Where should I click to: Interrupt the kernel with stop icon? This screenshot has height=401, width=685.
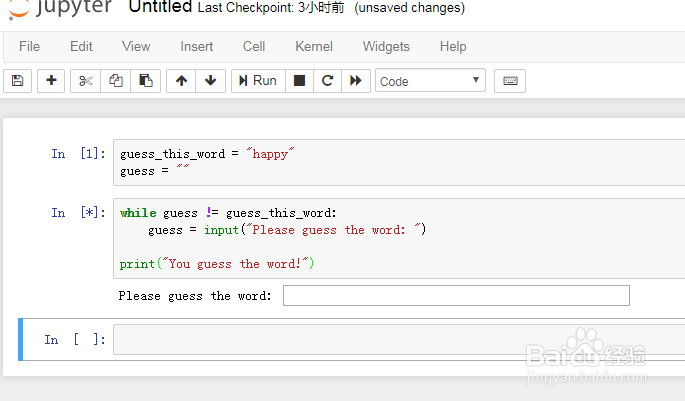[x=299, y=81]
